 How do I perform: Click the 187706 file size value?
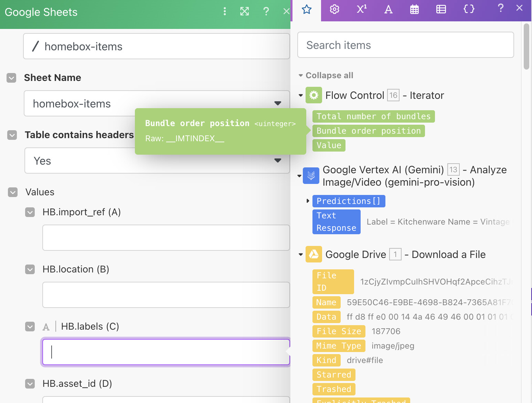click(386, 331)
